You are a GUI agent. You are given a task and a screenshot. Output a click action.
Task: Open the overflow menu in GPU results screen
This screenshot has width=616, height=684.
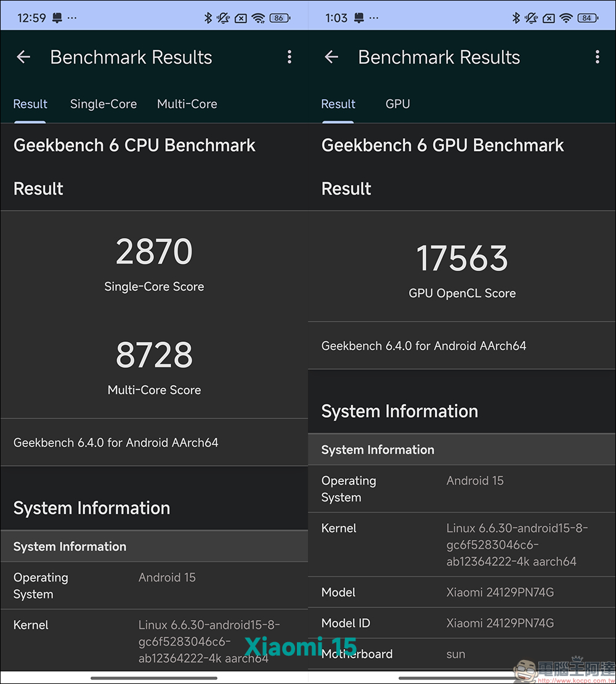coord(598,57)
